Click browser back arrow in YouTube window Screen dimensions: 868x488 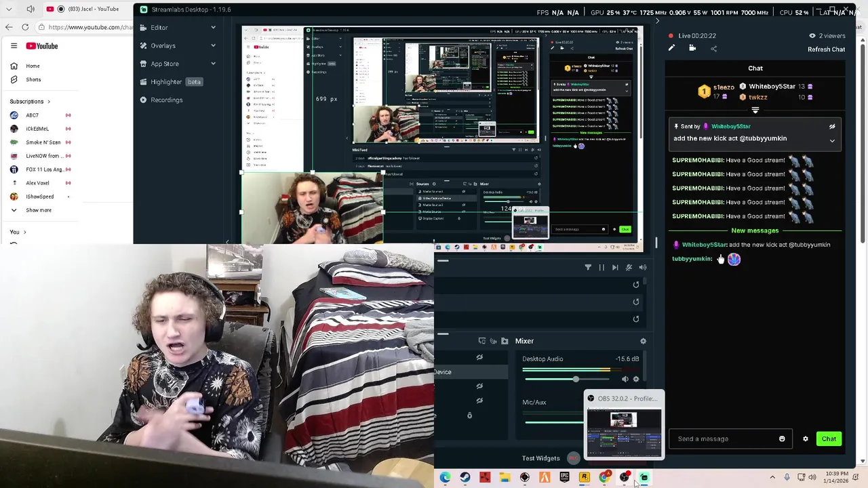coord(8,27)
